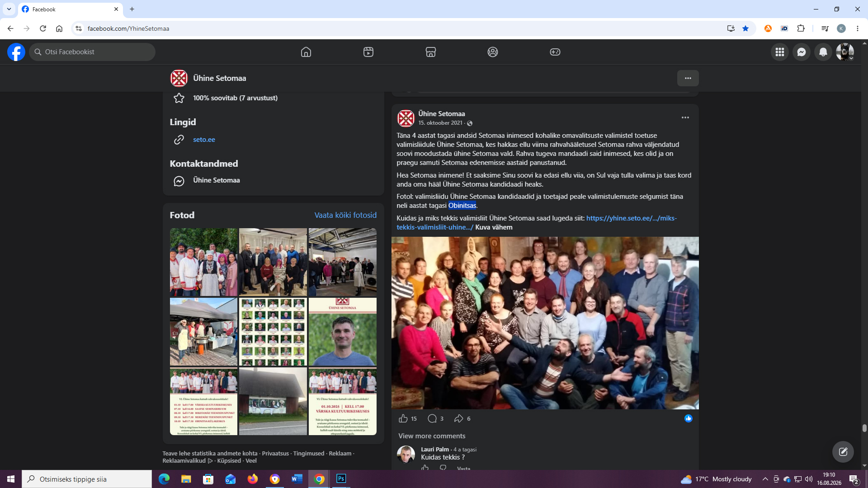Open Word from taskbar
Screen dimensions: 868x488
pyautogui.click(x=297, y=479)
